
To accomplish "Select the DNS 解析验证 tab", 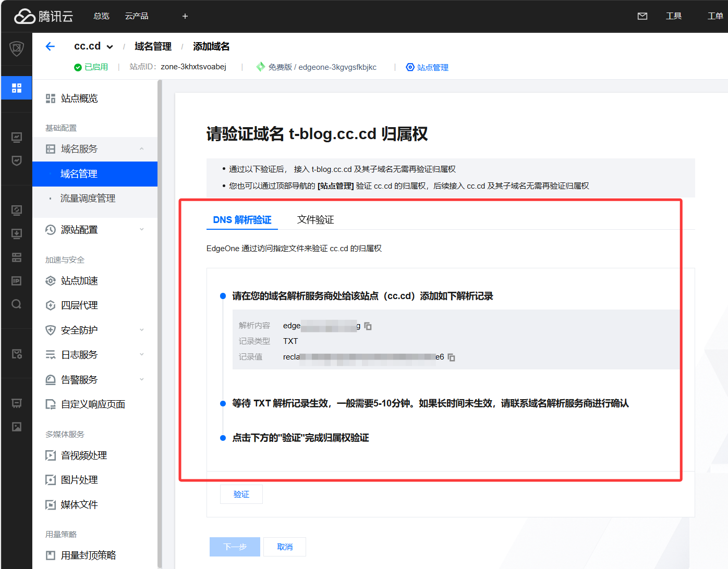I will (242, 220).
